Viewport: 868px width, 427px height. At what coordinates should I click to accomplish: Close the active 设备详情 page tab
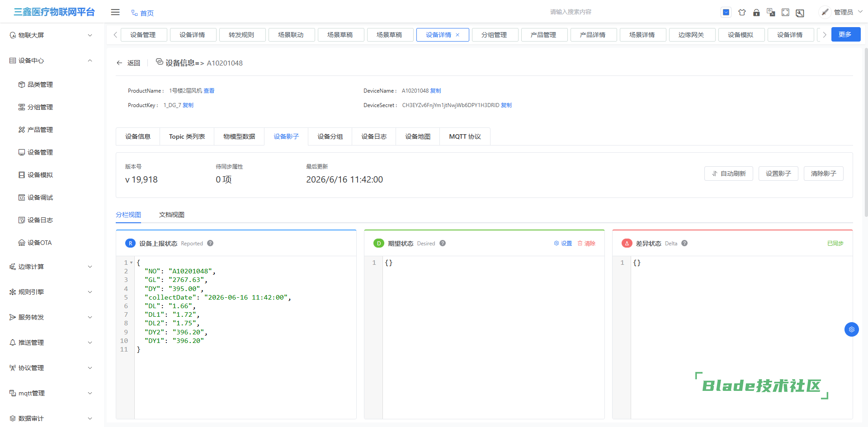click(x=458, y=35)
